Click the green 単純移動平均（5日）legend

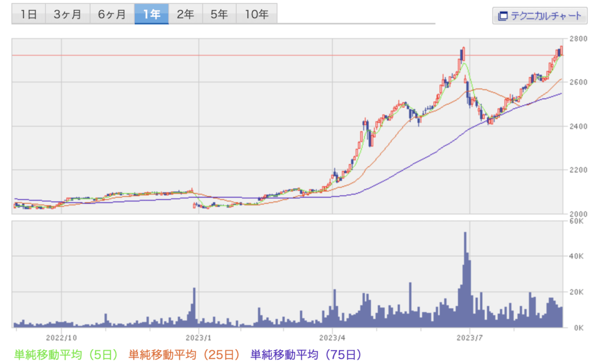[66, 353]
